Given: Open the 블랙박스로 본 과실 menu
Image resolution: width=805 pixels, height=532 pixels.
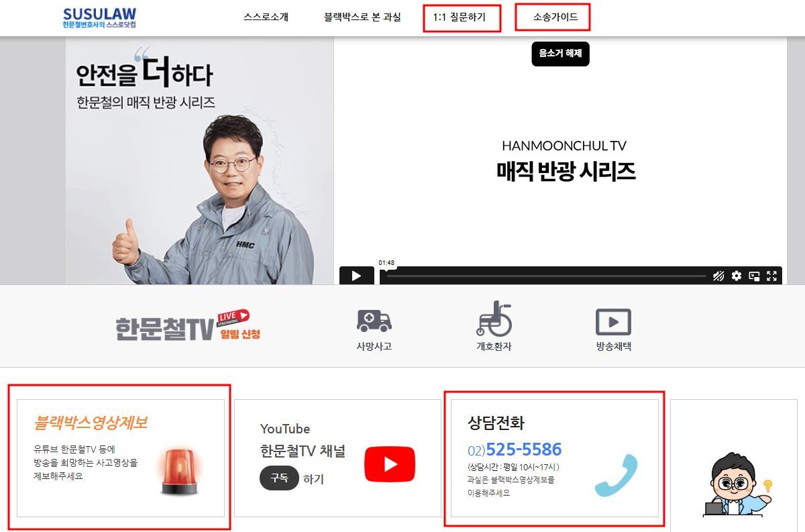Looking at the screenshot, I should tap(362, 17).
